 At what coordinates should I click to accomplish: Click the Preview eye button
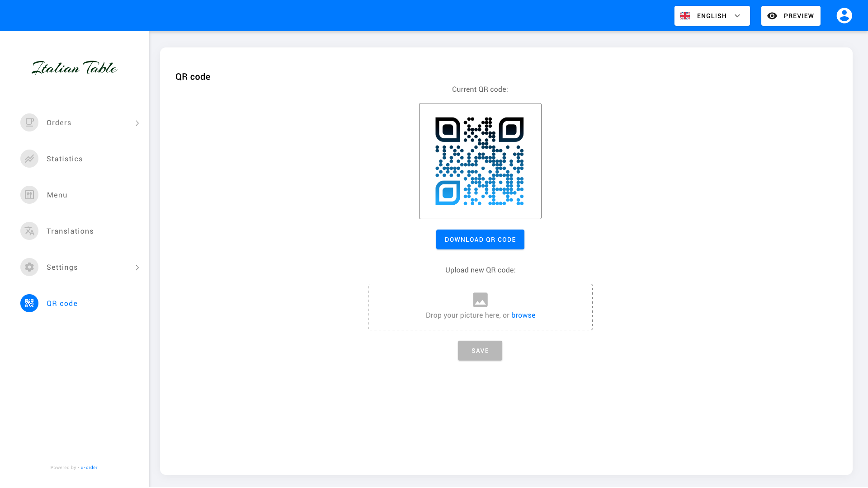tap(790, 16)
